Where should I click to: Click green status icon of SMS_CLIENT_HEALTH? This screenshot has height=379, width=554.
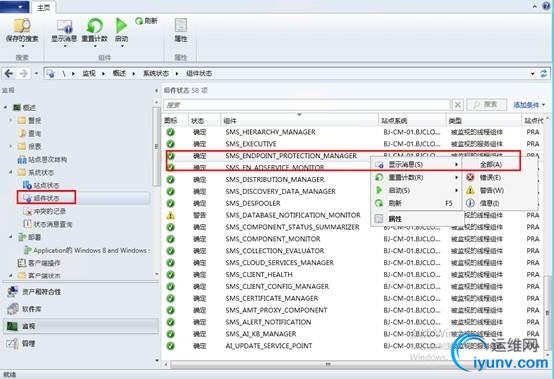[x=171, y=274]
